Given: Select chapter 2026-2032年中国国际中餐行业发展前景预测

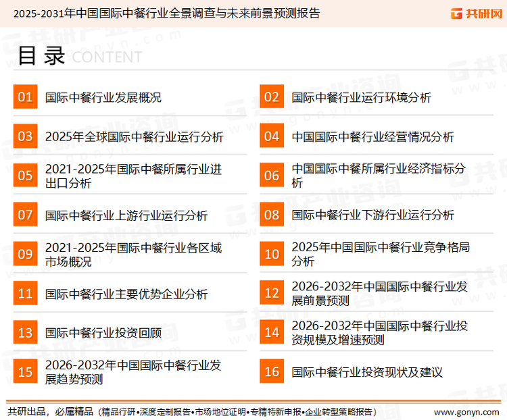Looking at the screenshot, I should tap(380, 293).
